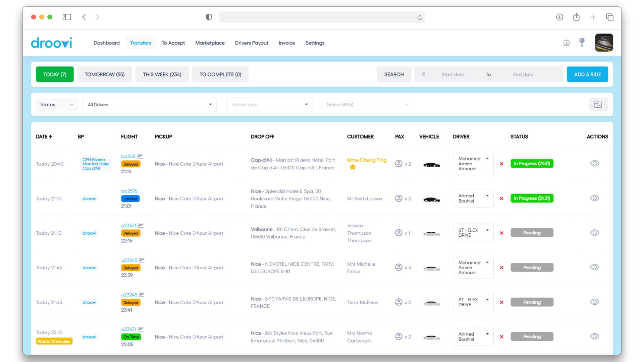
Task: Click the browser reload icon
Action: 419,17
